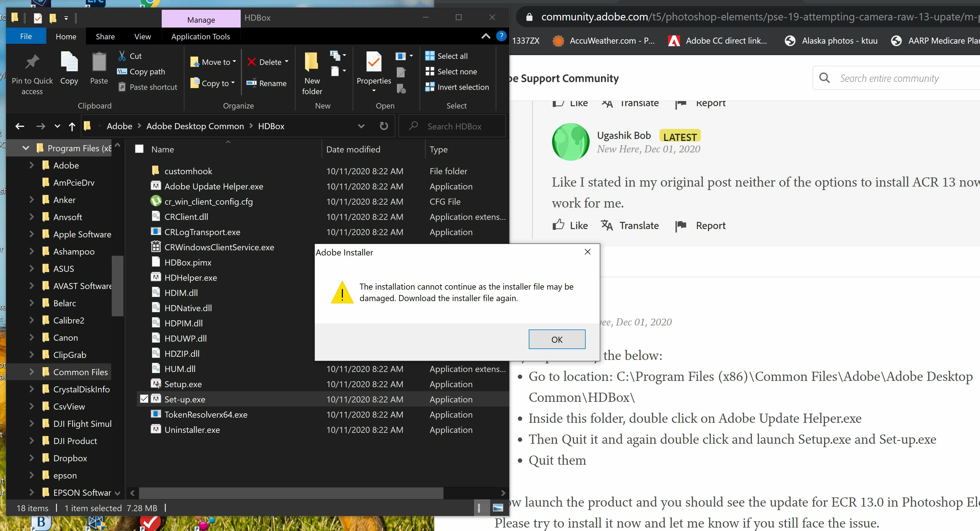Image resolution: width=980 pixels, height=531 pixels.
Task: Click the New folder icon
Action: point(312,63)
